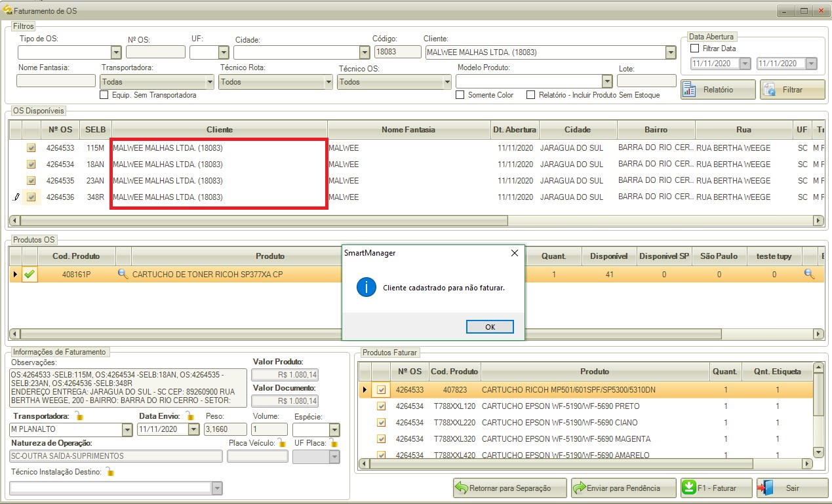Click the Volume input field
This screenshot has width=832, height=504.
click(x=269, y=429)
